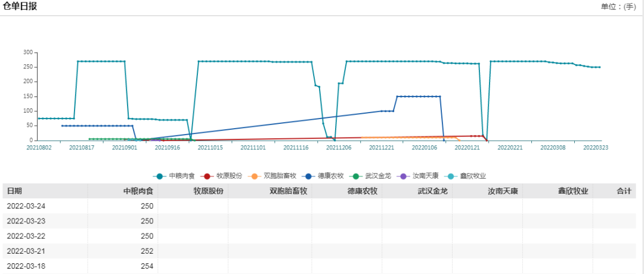
Task: Click the 252 value in the table
Action: (x=147, y=251)
